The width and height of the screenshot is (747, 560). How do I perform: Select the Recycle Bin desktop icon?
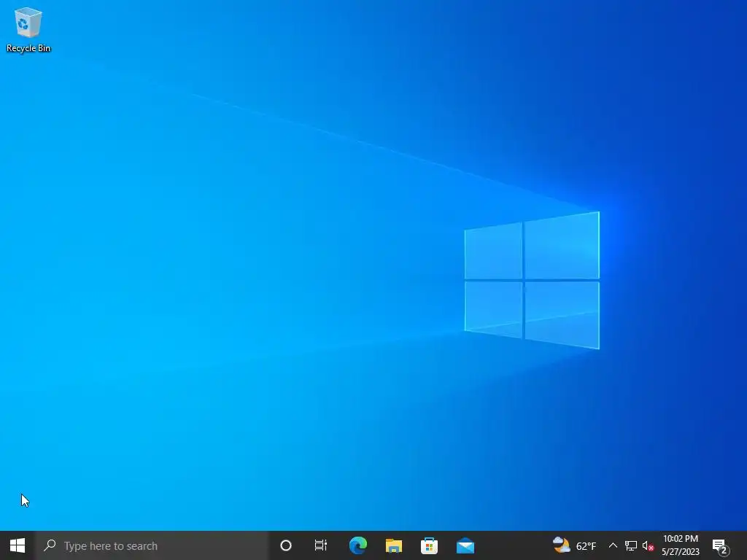[28, 29]
